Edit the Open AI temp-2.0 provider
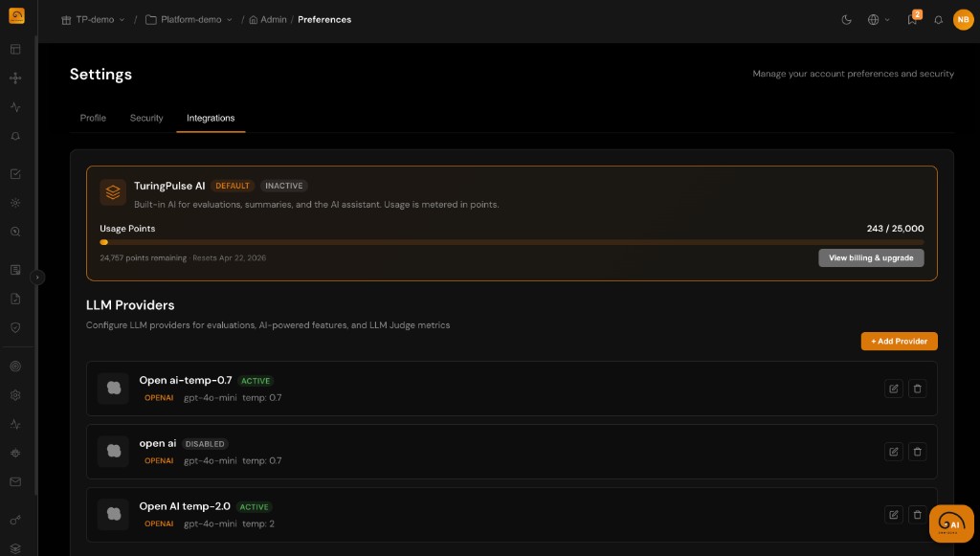Screen dimensions: 980x556 (x=893, y=514)
